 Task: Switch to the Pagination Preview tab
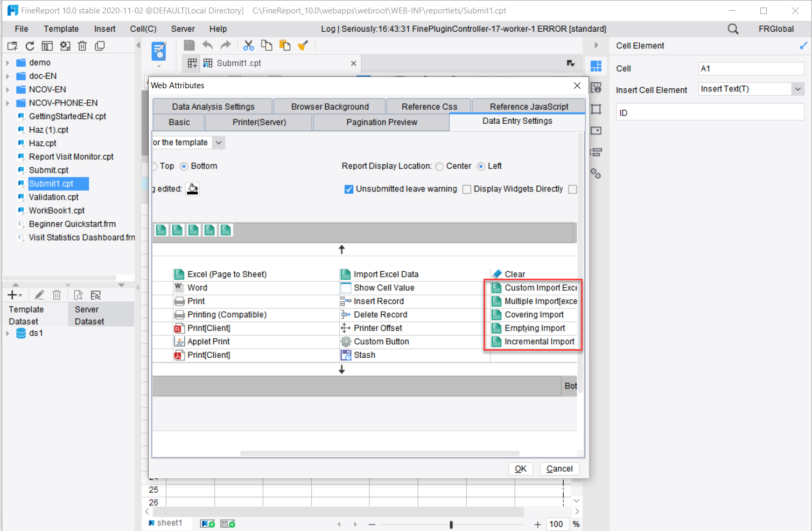(x=382, y=123)
